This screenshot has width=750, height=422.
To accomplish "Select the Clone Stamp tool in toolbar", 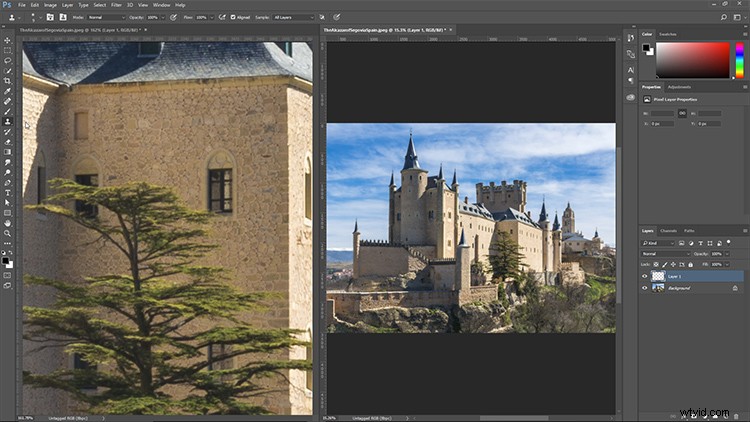I will coord(7,122).
